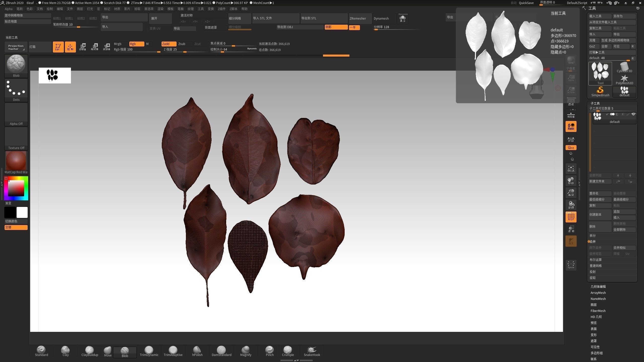644x362 pixels.
Task: Click 载入工具 load tool button
Action: click(x=600, y=16)
